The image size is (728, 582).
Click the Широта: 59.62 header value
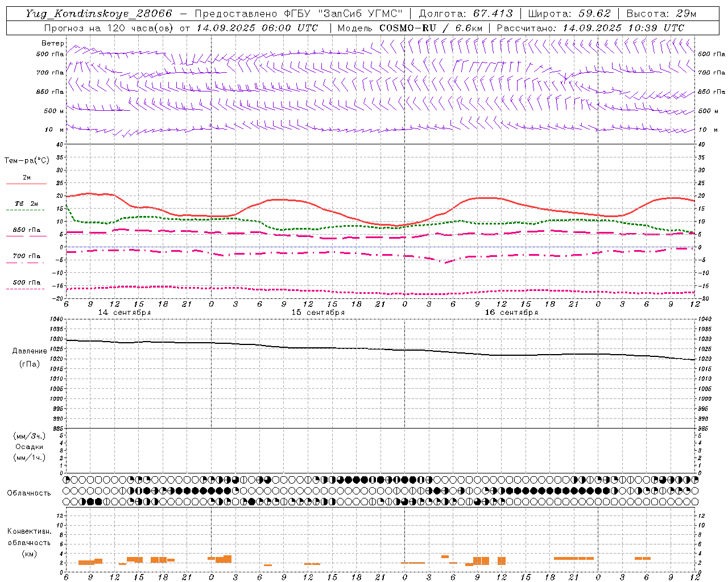pos(569,14)
